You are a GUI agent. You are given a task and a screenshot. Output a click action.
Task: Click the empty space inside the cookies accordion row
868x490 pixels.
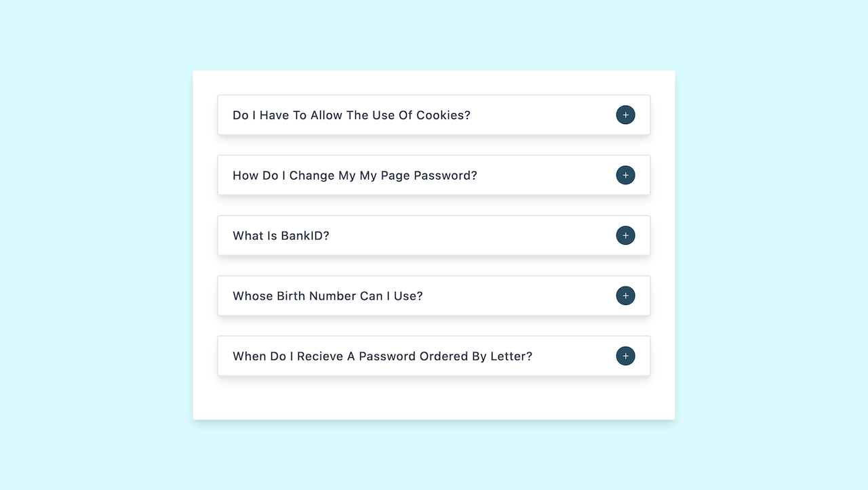[x=542, y=115]
